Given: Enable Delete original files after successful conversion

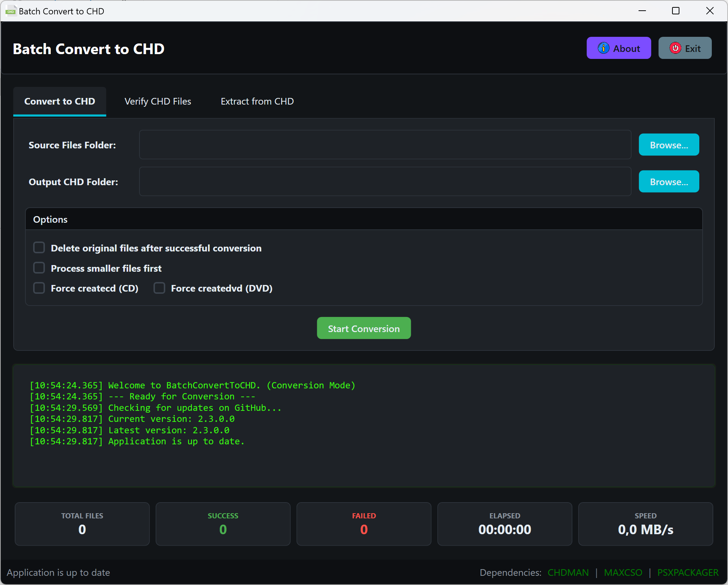Looking at the screenshot, I should tap(39, 248).
